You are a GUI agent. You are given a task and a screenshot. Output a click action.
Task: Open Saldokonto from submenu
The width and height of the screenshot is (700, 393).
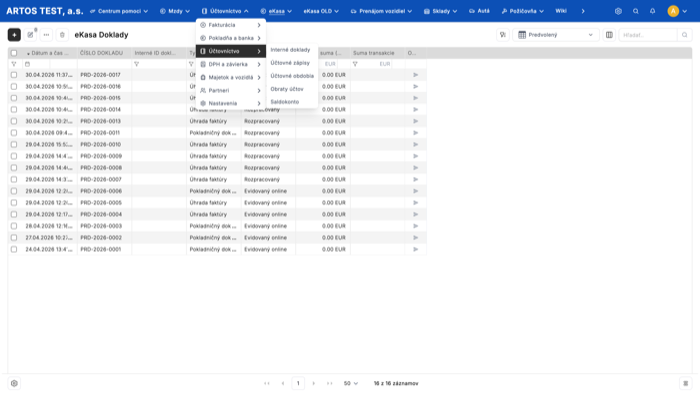pyautogui.click(x=285, y=102)
